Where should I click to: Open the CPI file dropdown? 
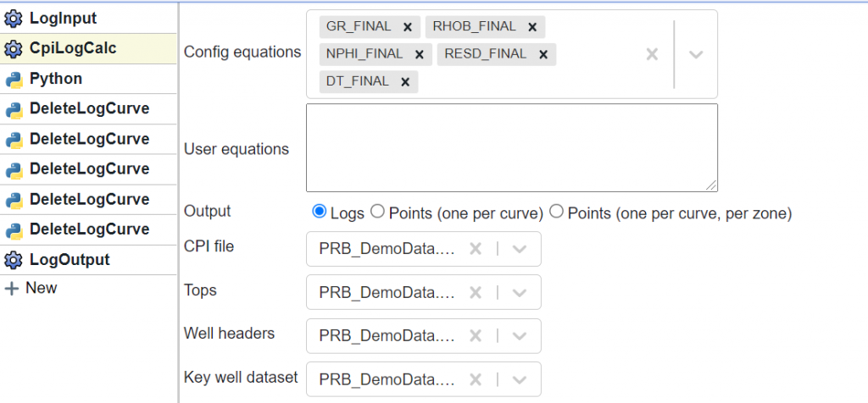[520, 249]
